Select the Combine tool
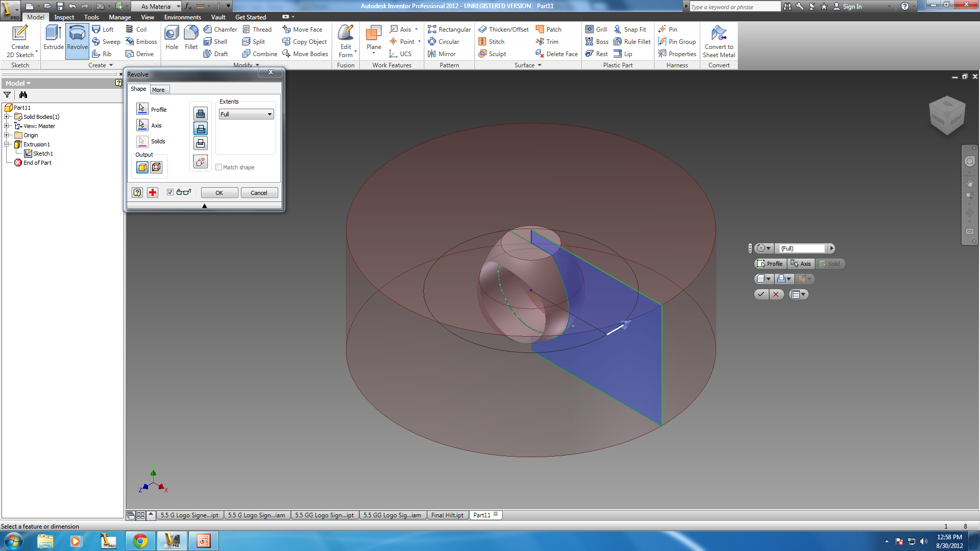This screenshot has height=551, width=980. pos(260,54)
